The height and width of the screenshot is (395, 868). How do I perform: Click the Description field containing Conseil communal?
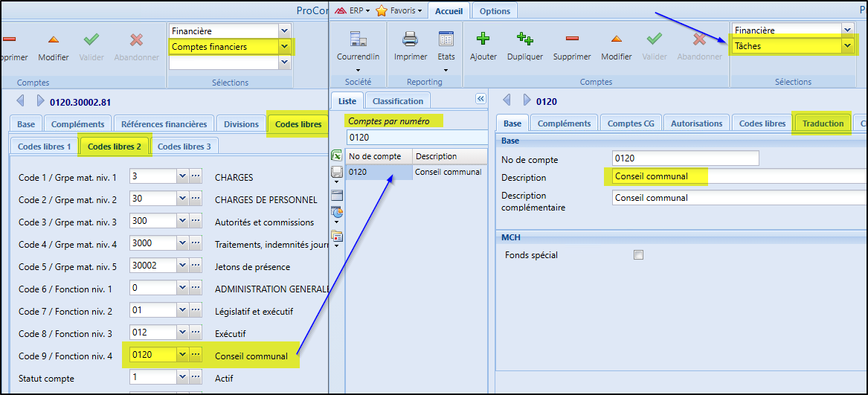736,177
